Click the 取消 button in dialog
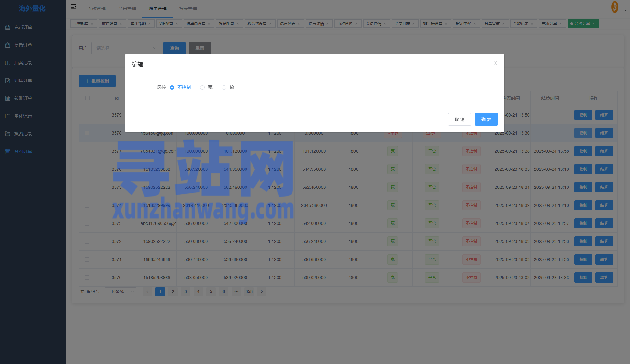Viewport: 630px width, 364px height. pos(459,119)
